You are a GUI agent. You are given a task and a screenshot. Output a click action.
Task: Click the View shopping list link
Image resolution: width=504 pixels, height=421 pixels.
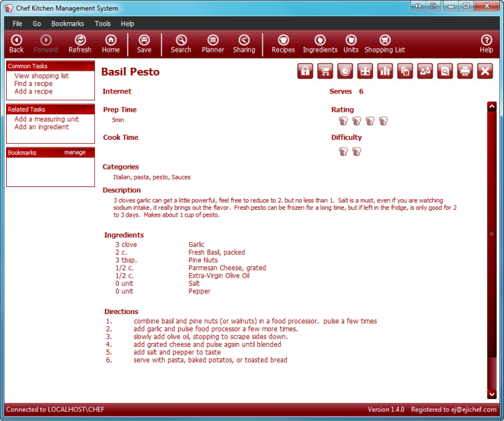point(42,76)
